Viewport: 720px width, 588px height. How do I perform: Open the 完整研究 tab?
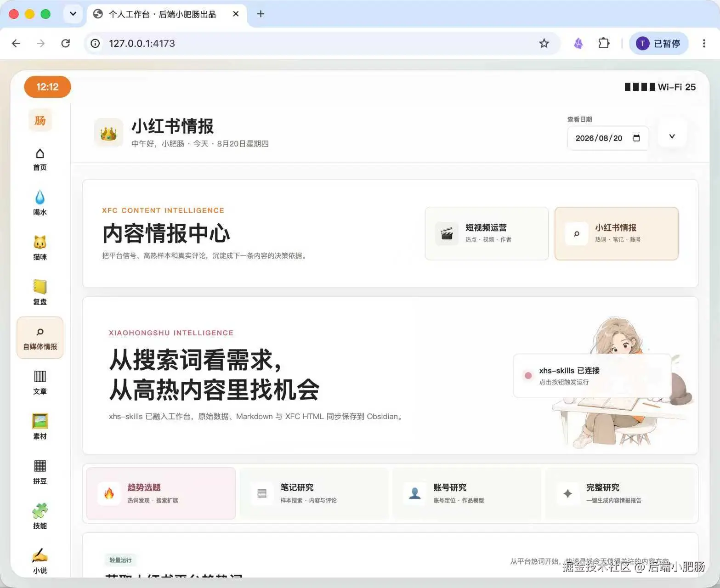(x=619, y=493)
